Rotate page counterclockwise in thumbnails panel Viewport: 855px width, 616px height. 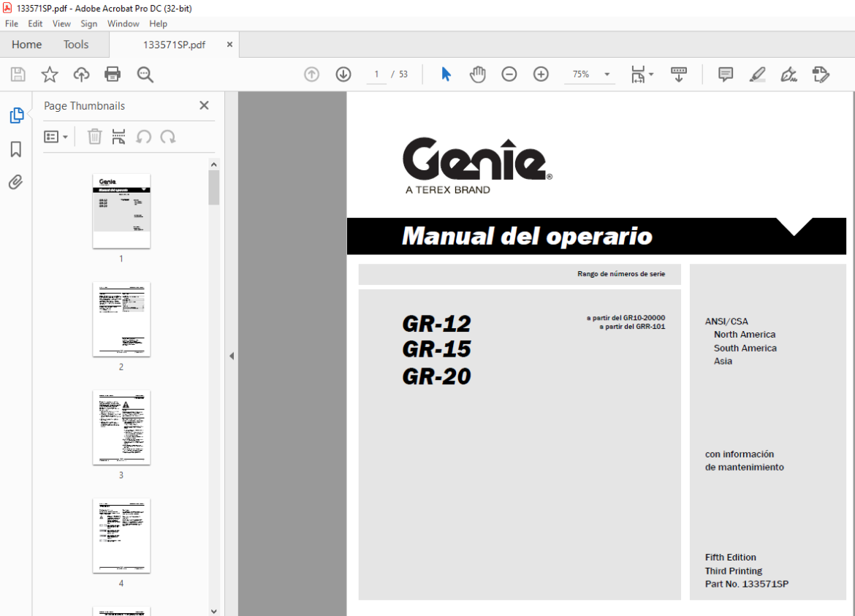[143, 137]
